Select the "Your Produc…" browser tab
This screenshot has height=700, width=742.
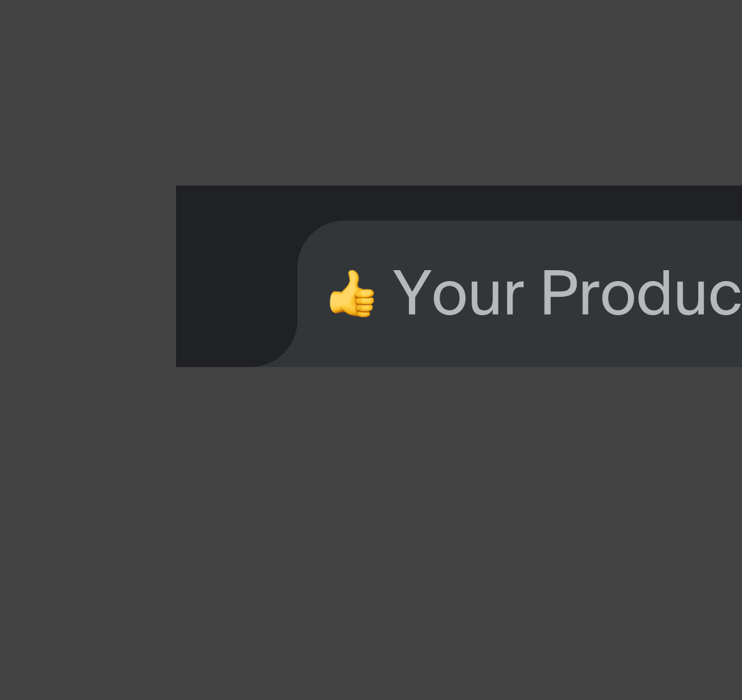point(519,293)
